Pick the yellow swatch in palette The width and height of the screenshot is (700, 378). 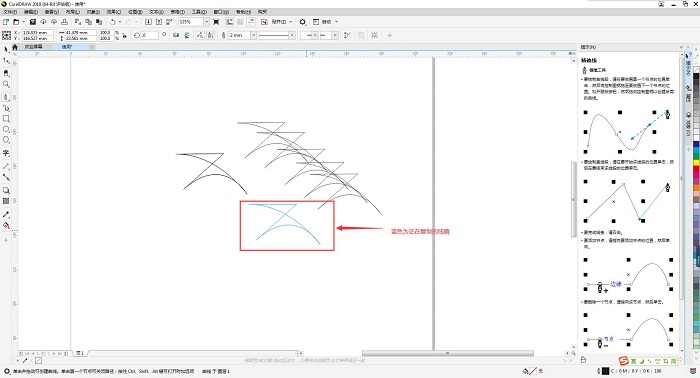pos(696,163)
